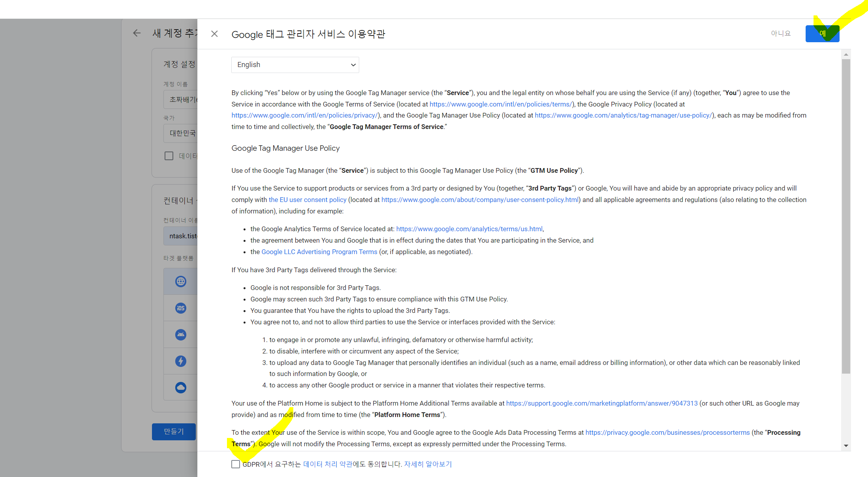
Task: Open the 자세히 알아보기 link
Action: (428, 464)
